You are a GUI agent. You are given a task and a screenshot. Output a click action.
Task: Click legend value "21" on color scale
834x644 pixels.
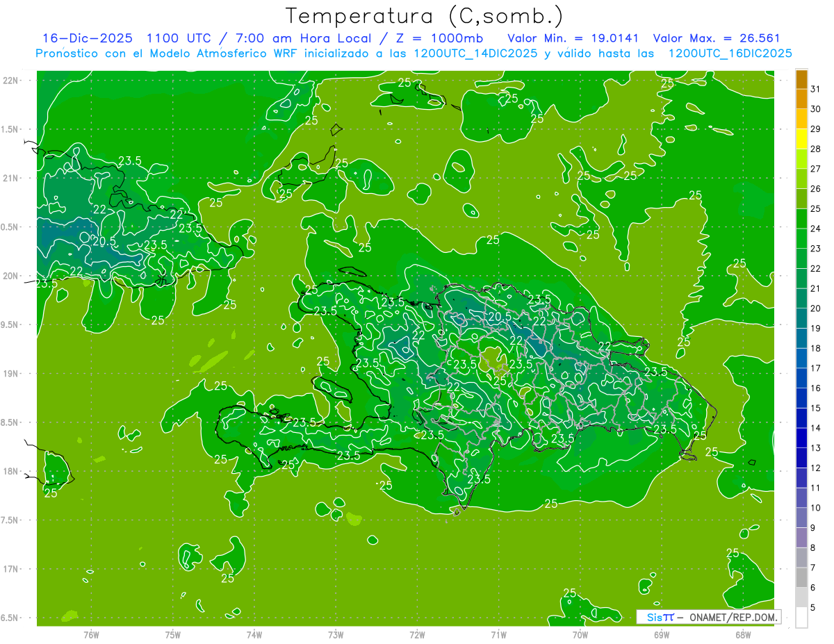pyautogui.click(x=815, y=288)
